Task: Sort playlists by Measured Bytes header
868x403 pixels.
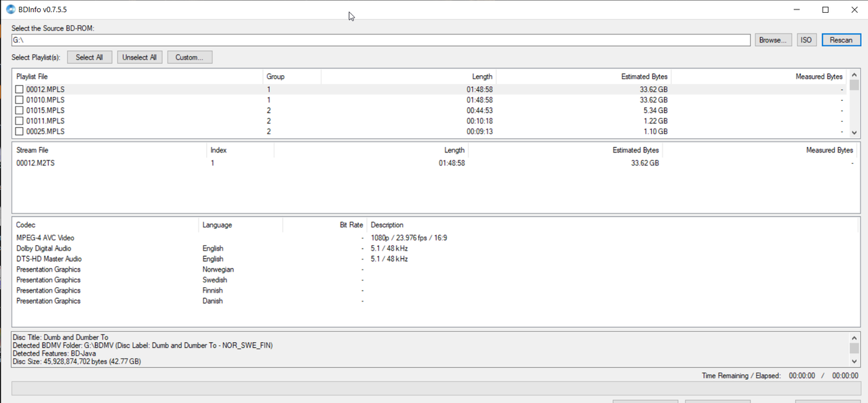Action: coord(759,77)
